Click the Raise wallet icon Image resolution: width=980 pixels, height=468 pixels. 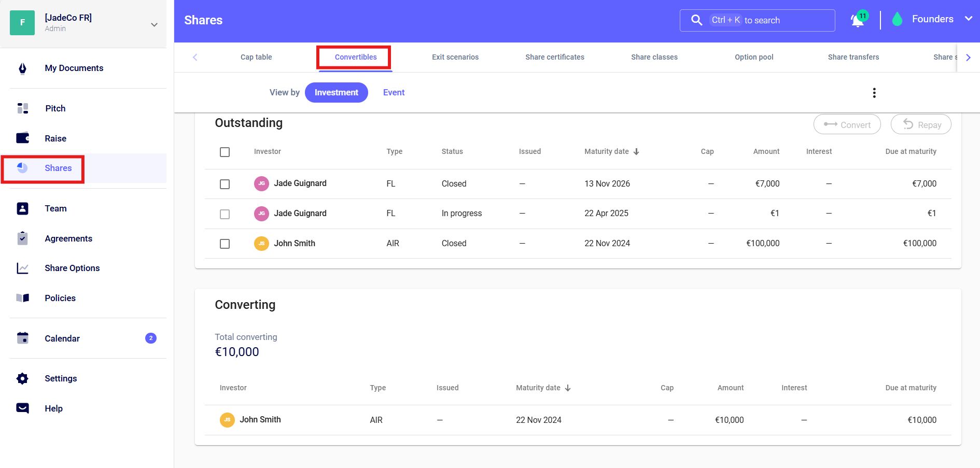[22, 138]
